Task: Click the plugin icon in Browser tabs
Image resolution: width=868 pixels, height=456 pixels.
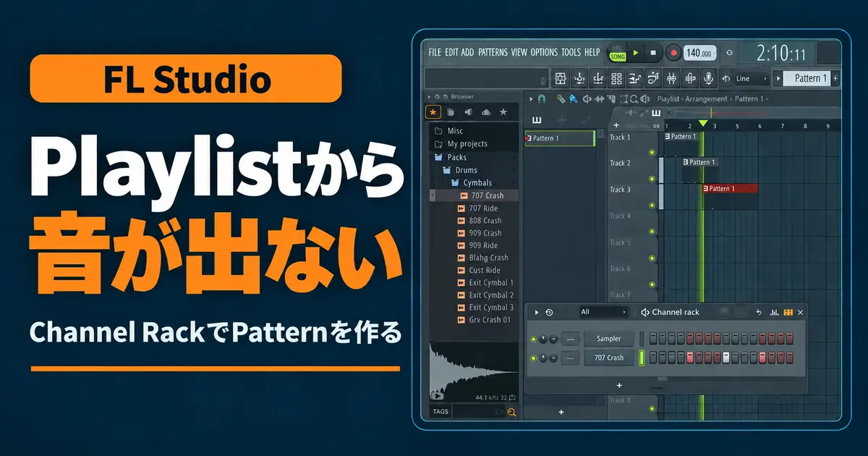Action: click(x=468, y=112)
